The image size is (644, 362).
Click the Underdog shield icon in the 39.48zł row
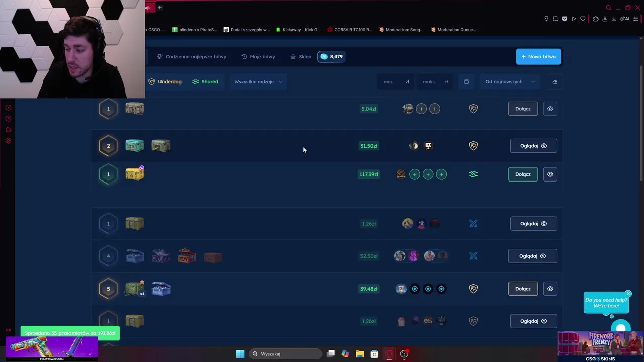473,289
